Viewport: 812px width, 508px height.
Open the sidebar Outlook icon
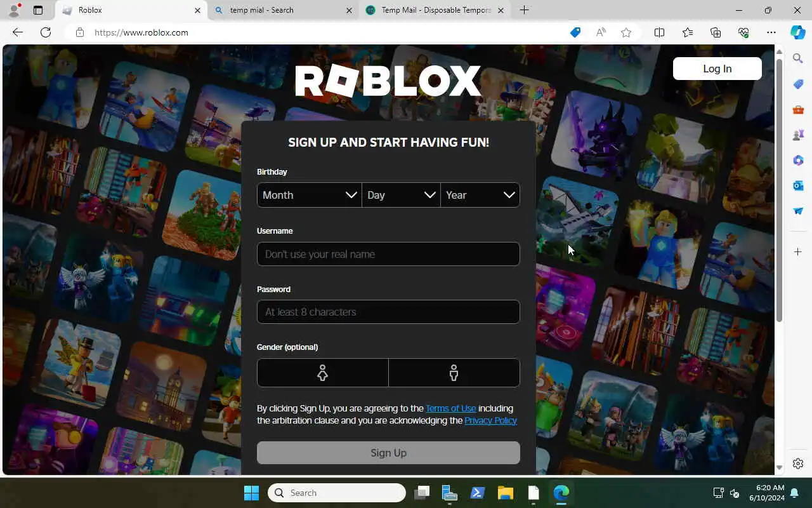pos(798,185)
